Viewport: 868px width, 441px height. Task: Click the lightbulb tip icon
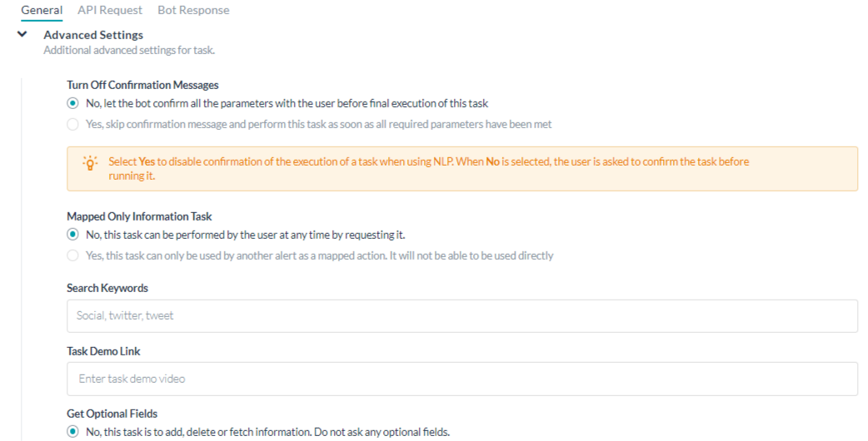click(x=90, y=162)
